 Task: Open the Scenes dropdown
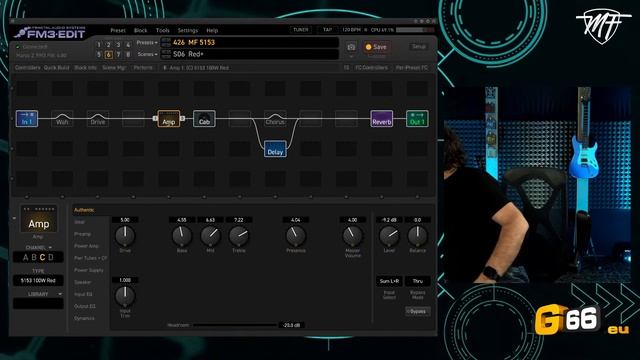[x=147, y=54]
